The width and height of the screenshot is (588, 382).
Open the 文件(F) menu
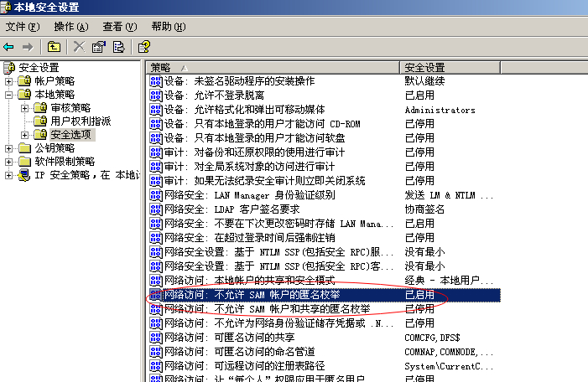pos(23,27)
